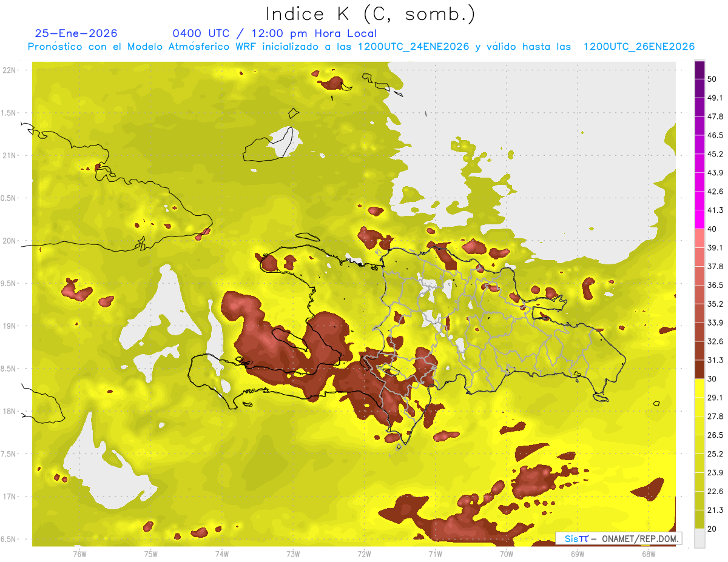Click the colorbar value '40'

pyautogui.click(x=712, y=229)
